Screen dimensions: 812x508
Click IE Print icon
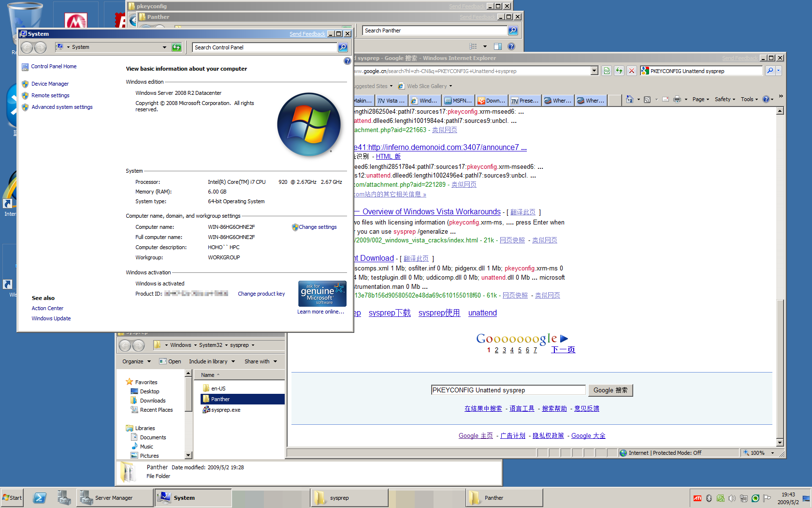tap(677, 99)
